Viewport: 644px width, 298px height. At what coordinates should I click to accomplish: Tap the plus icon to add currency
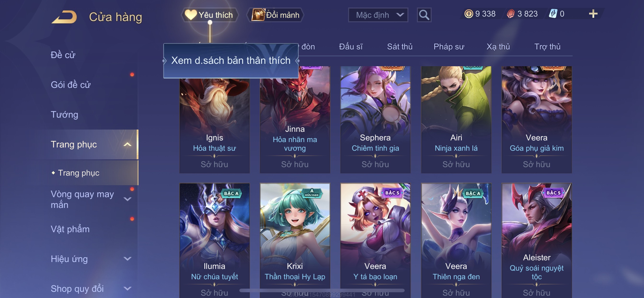click(593, 13)
